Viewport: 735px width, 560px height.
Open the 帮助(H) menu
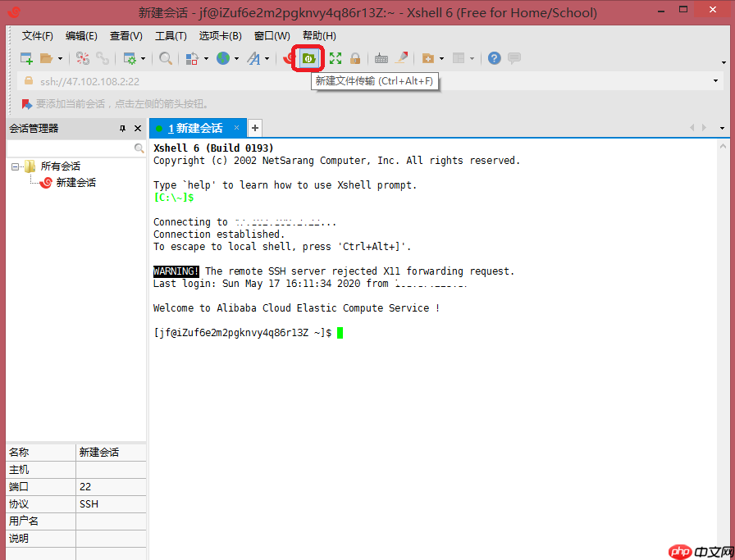319,36
